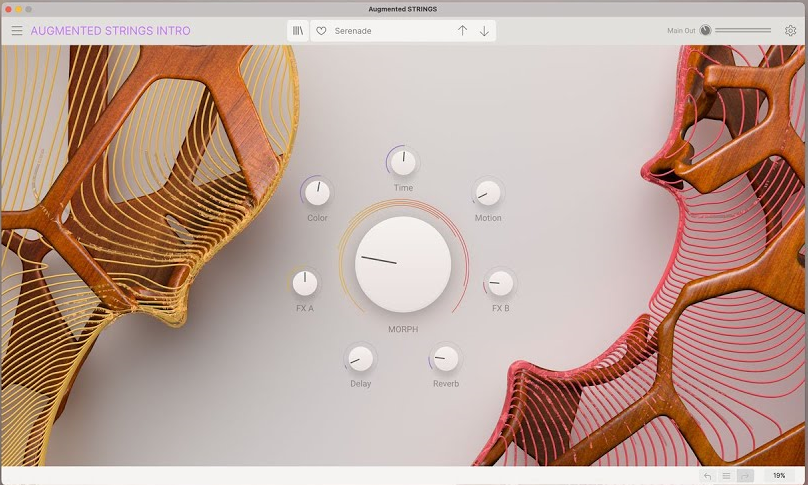
Task: Open the hamburger main menu
Action: coord(17,30)
